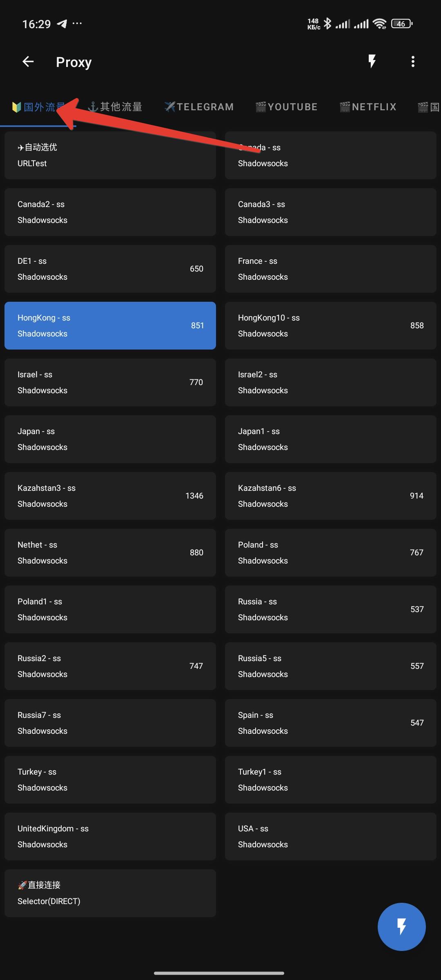Tap the back arrow icon
This screenshot has height=980, width=441.
(x=28, y=62)
